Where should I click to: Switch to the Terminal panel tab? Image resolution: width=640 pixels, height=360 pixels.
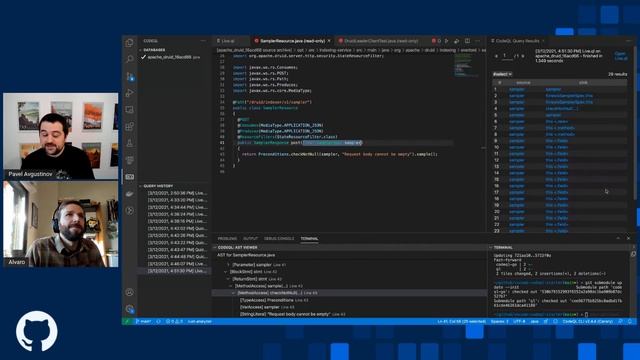[309, 238]
